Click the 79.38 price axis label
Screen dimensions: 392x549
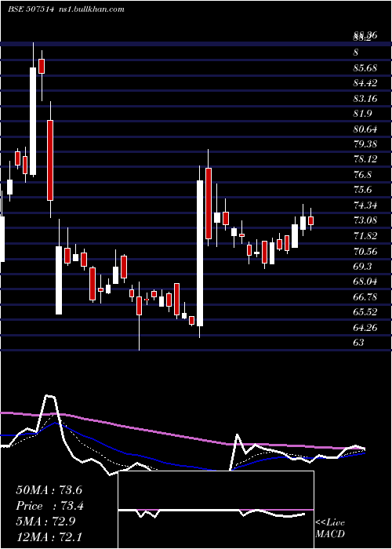coord(365,144)
